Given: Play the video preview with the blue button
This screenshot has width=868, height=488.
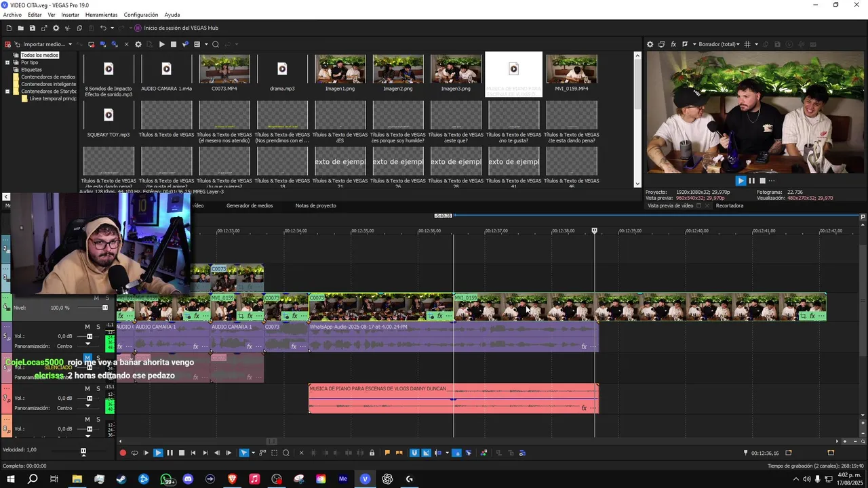Looking at the screenshot, I should tap(741, 180).
